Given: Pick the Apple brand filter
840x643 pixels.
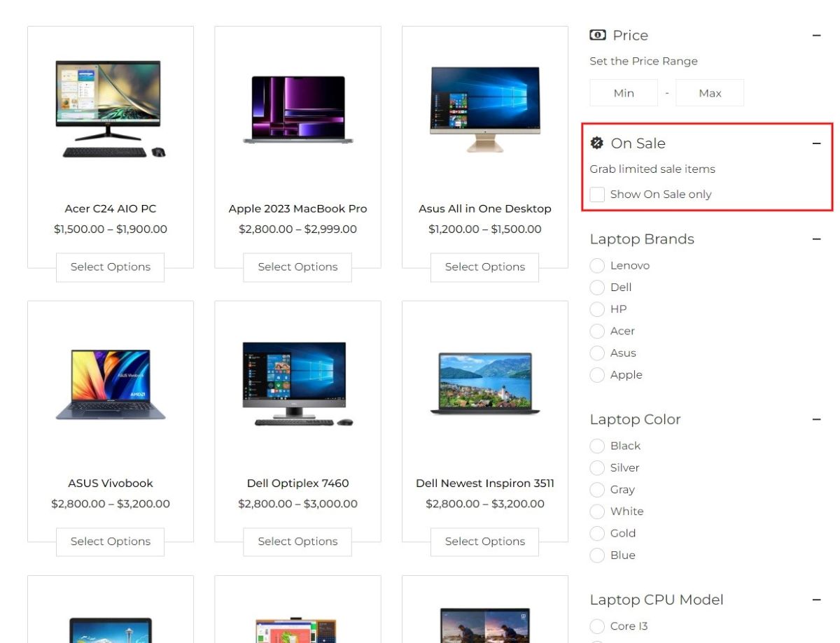Looking at the screenshot, I should tap(597, 375).
